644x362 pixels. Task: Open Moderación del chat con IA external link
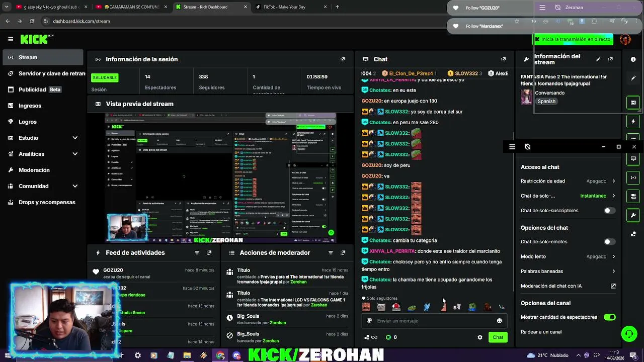click(613, 286)
